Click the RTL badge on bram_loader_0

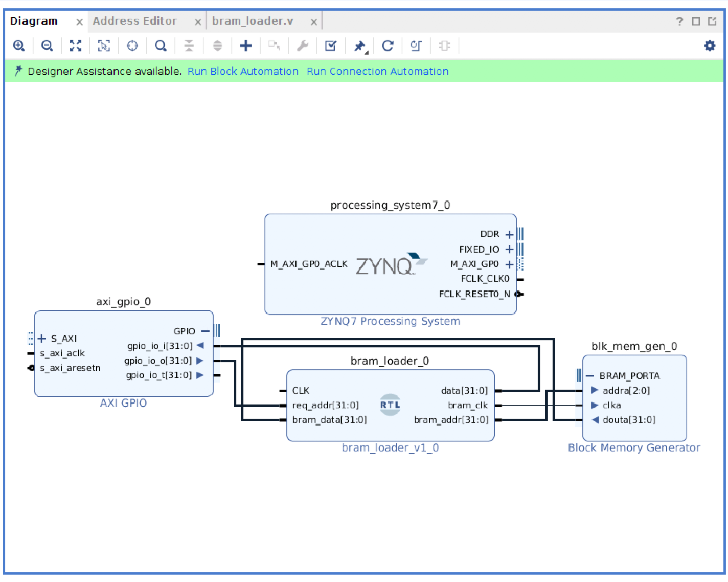pyautogui.click(x=390, y=405)
